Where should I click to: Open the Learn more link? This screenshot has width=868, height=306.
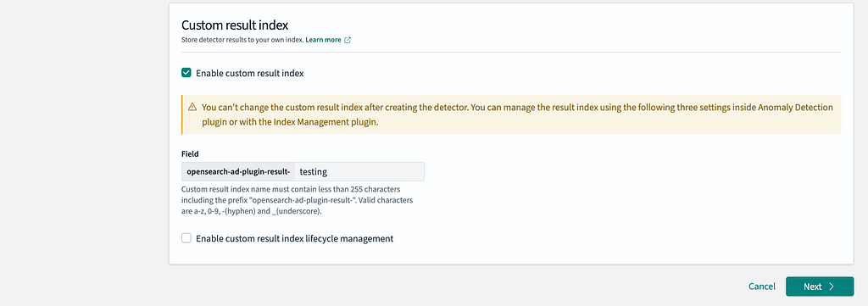tap(323, 40)
